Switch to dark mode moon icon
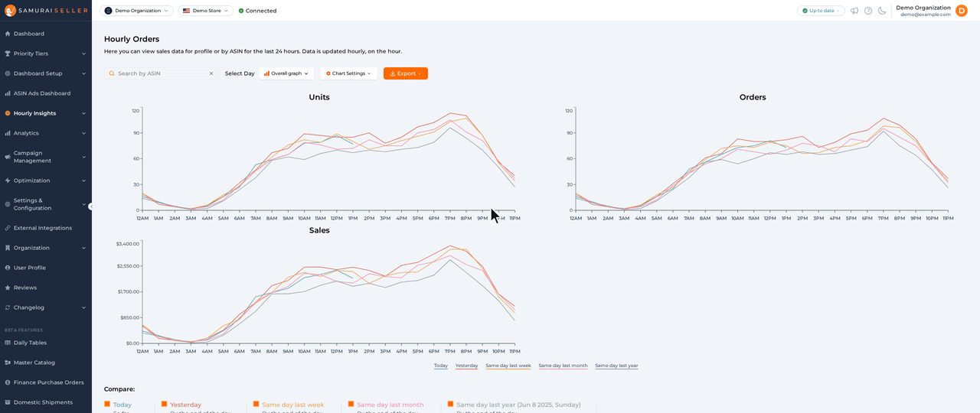 pyautogui.click(x=882, y=11)
